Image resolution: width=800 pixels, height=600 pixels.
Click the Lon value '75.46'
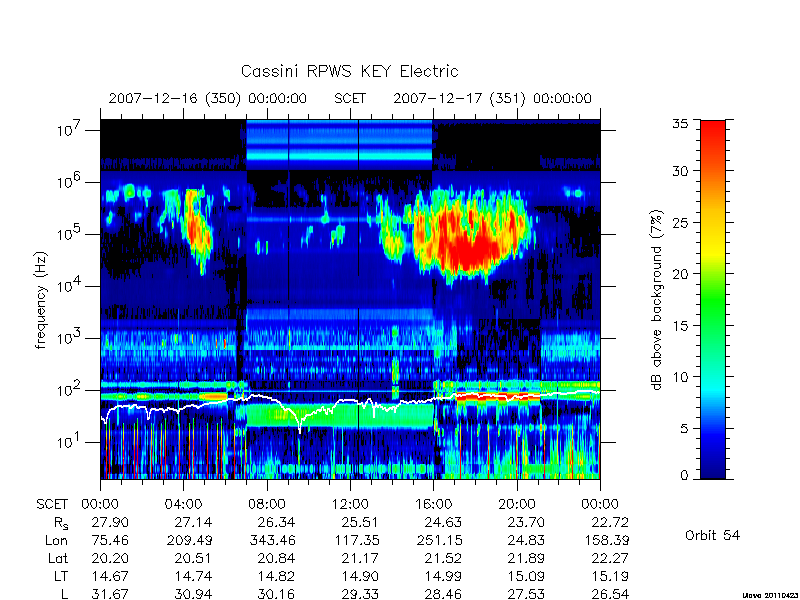(110, 540)
